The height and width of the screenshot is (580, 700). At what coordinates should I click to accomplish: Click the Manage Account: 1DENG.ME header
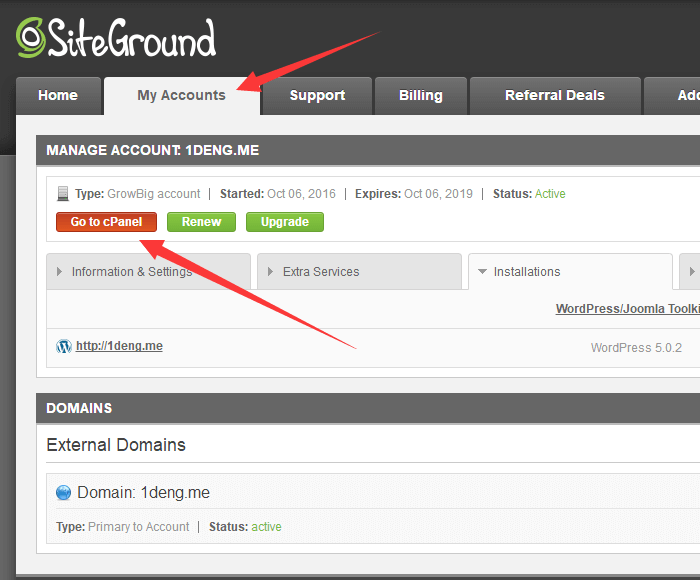tap(153, 150)
